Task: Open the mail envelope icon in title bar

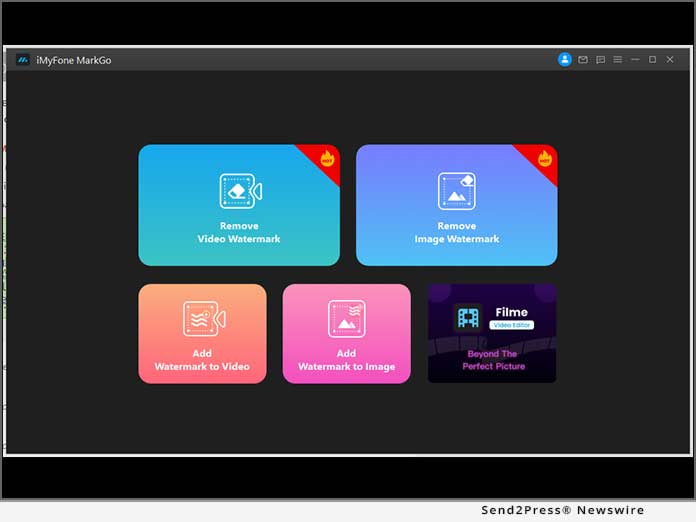Action: 584,60
